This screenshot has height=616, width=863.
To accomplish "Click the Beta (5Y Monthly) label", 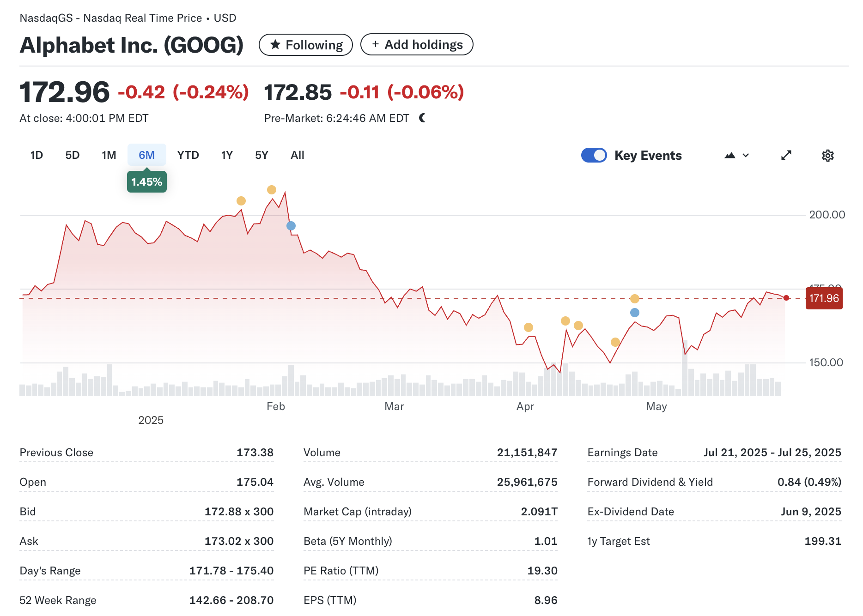I will [x=348, y=541].
